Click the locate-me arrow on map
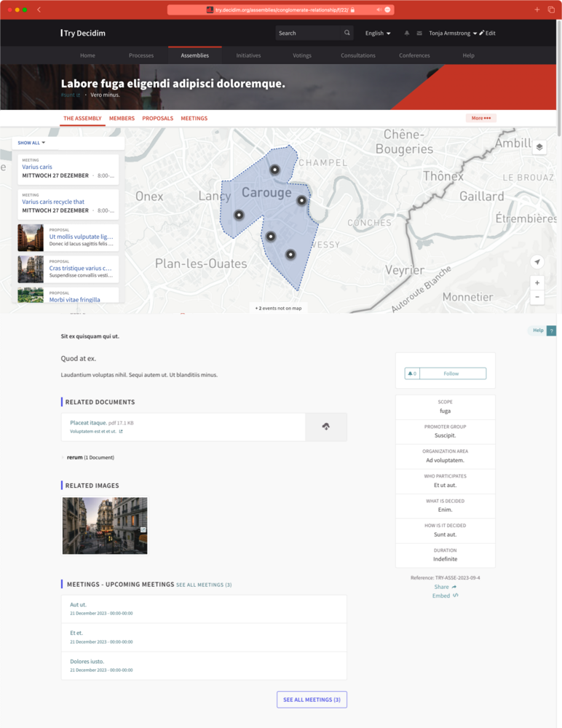The height and width of the screenshot is (728, 562). pos(537,262)
